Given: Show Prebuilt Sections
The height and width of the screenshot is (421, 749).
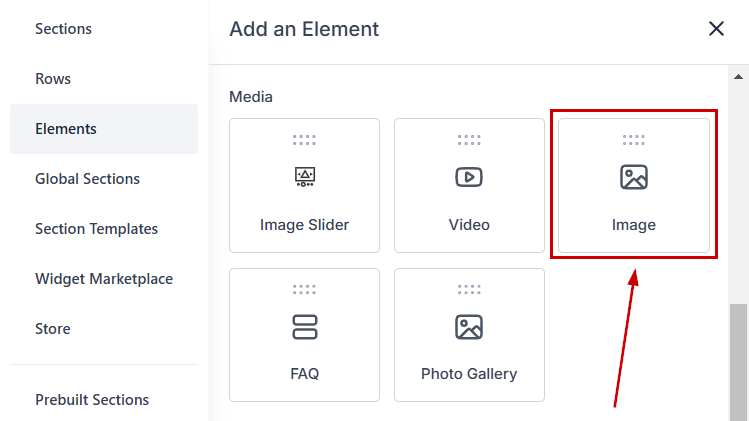Looking at the screenshot, I should point(92,400).
